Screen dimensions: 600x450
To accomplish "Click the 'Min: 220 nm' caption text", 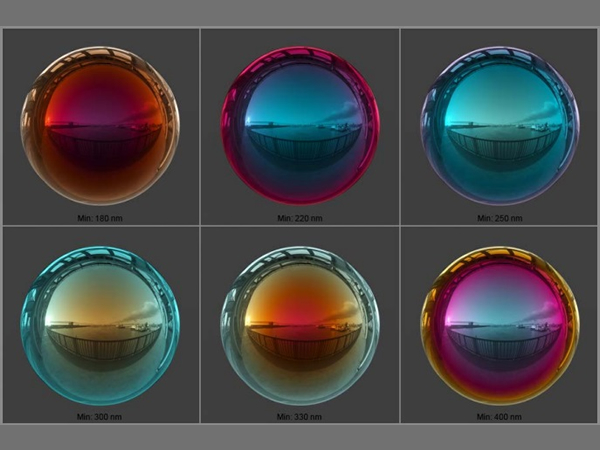I will [x=300, y=218].
